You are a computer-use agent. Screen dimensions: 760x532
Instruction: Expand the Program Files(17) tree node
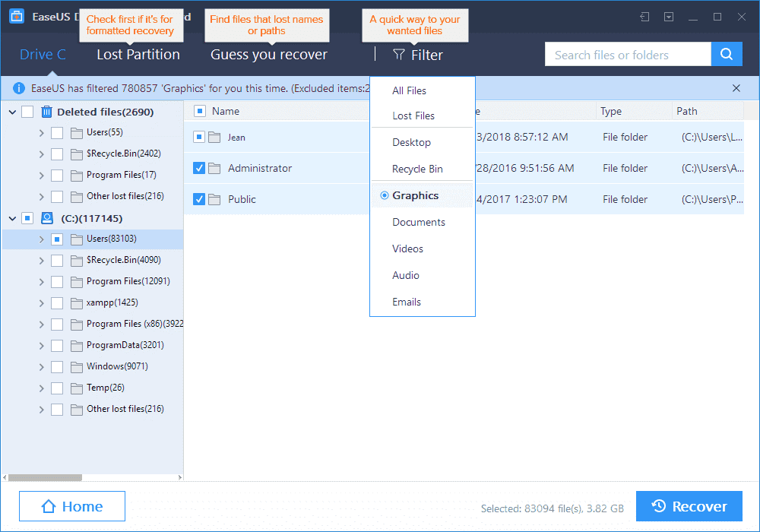point(42,176)
